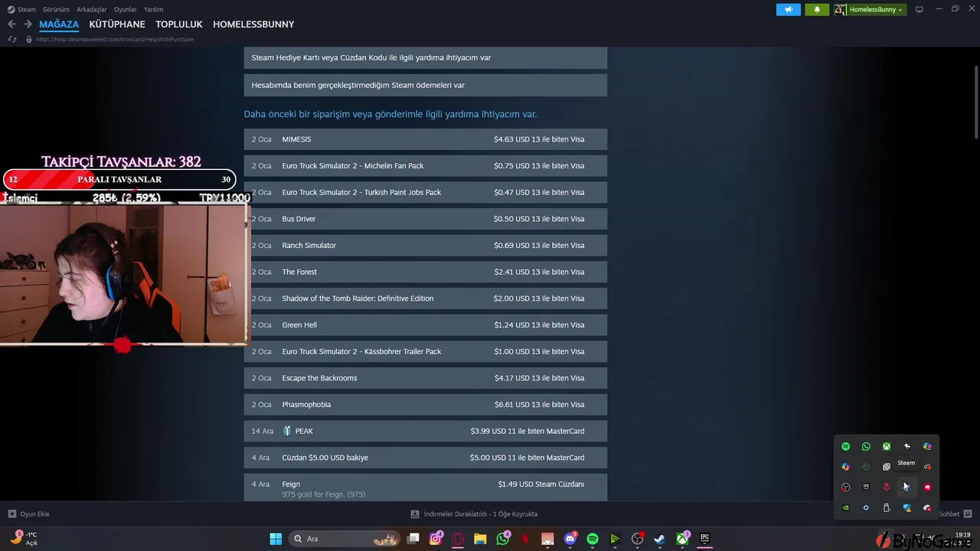
Task: Switch to the TOPLULUK tab
Action: pyautogui.click(x=179, y=24)
